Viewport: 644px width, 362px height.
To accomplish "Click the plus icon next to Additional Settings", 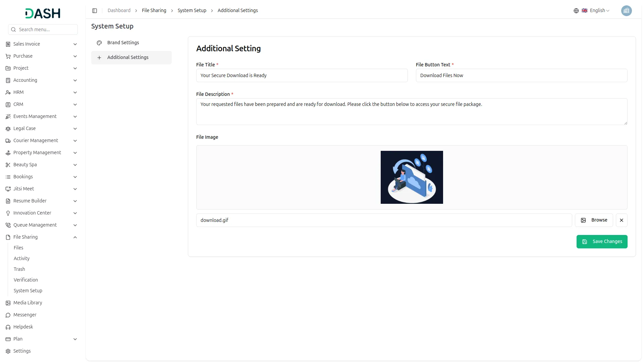I will [x=99, y=57].
